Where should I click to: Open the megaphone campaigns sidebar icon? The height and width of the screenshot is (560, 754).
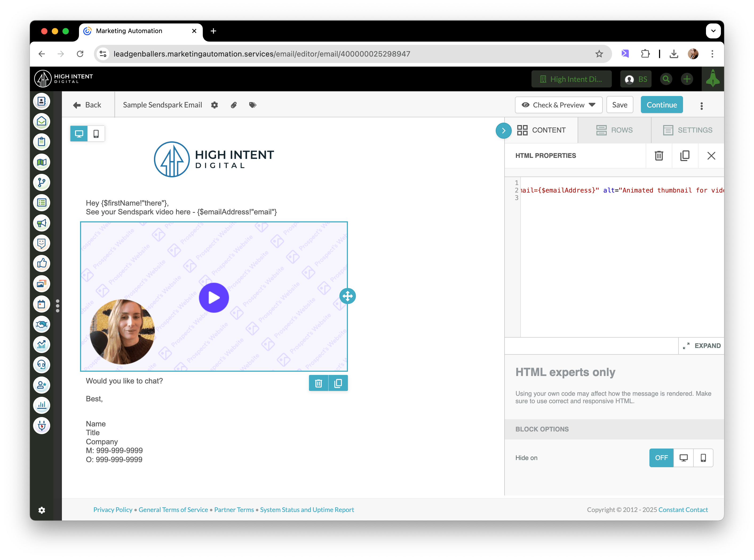(x=42, y=223)
